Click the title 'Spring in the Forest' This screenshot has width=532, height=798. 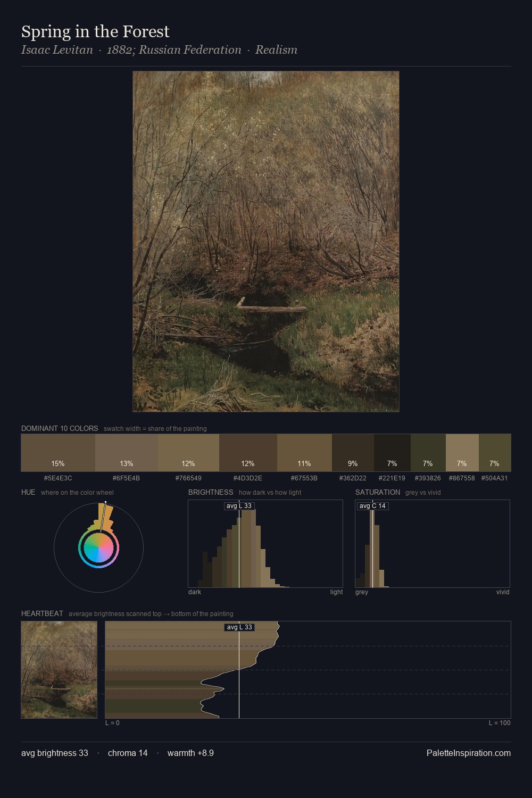point(95,31)
